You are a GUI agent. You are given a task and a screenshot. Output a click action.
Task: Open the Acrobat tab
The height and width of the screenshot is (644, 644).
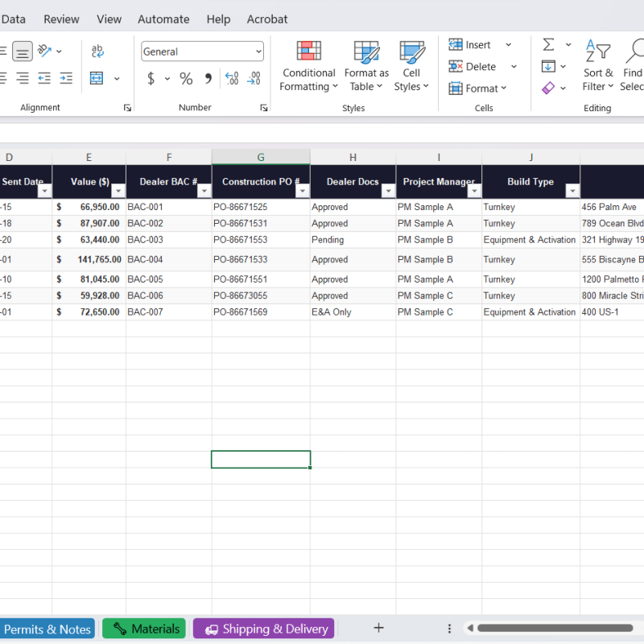(x=267, y=19)
